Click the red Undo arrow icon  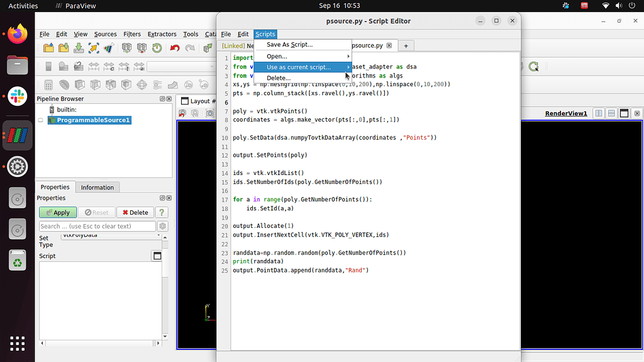[x=175, y=48]
